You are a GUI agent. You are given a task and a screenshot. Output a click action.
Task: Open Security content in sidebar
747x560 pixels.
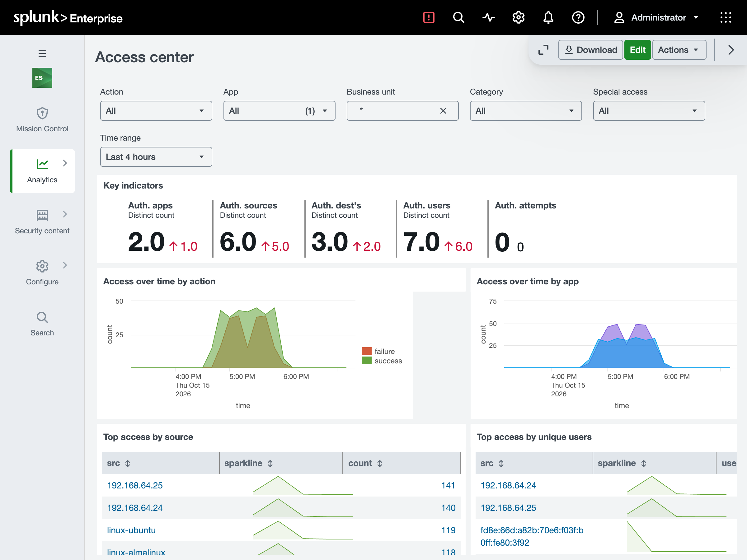point(42,222)
